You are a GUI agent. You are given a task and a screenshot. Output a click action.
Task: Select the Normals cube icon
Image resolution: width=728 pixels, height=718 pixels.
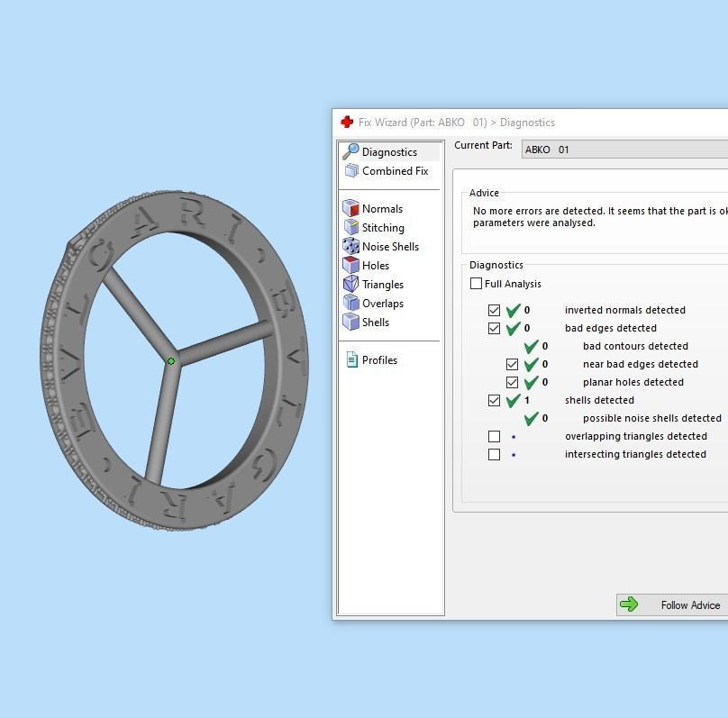[x=350, y=208]
